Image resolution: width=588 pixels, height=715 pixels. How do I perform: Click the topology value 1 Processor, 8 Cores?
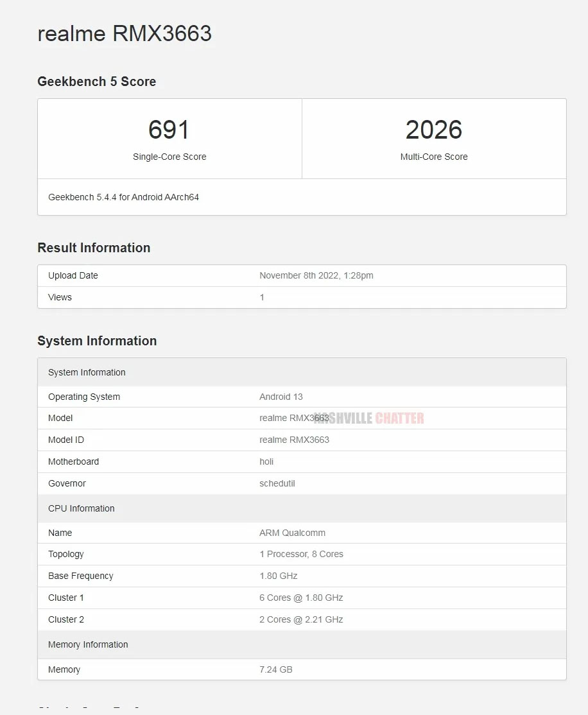click(x=301, y=554)
